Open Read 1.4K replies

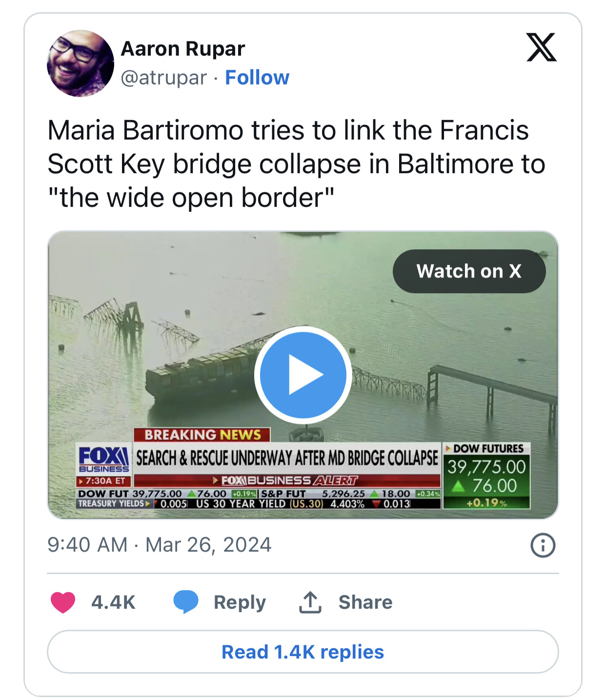303,652
